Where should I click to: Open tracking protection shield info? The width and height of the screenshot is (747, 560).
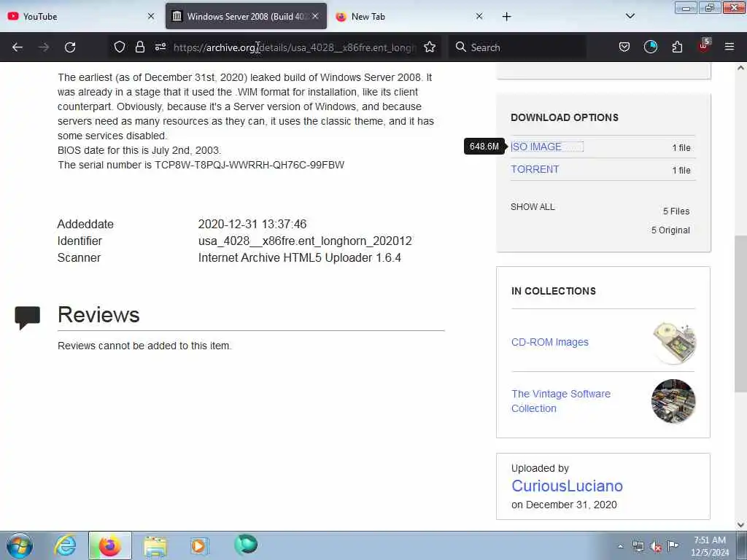coord(119,47)
